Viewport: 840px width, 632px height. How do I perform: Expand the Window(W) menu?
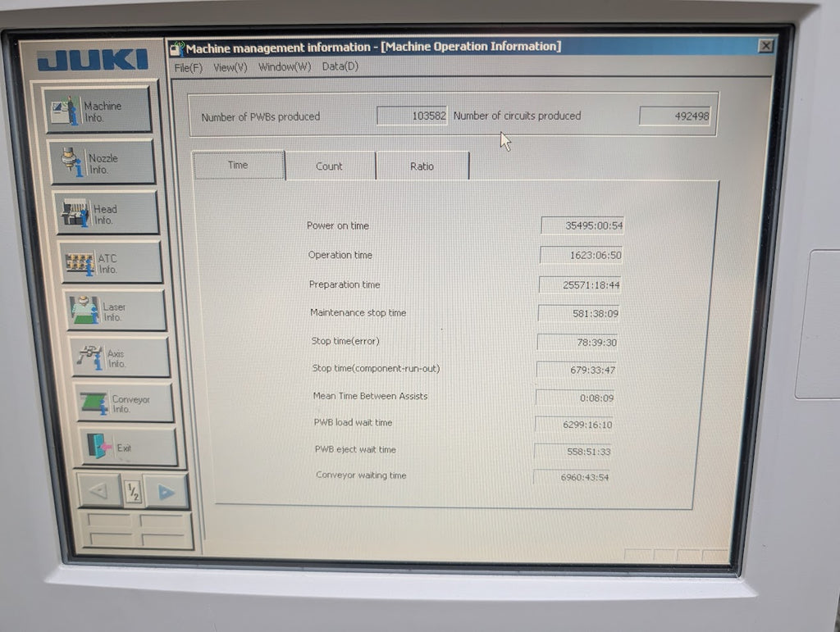tap(285, 67)
